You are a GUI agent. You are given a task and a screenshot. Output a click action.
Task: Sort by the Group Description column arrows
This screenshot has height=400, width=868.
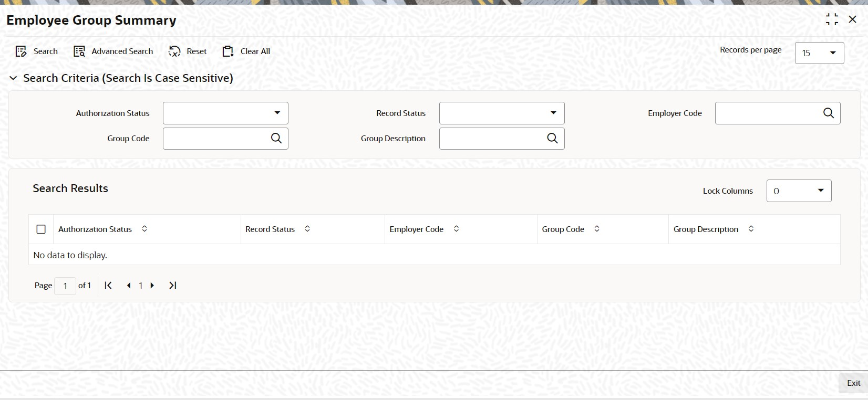coord(751,229)
